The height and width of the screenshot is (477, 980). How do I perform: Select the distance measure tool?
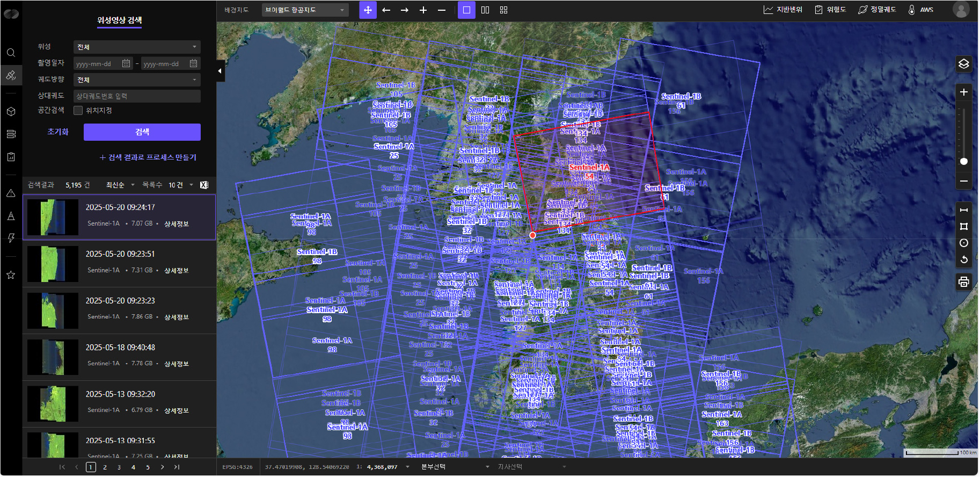click(964, 210)
